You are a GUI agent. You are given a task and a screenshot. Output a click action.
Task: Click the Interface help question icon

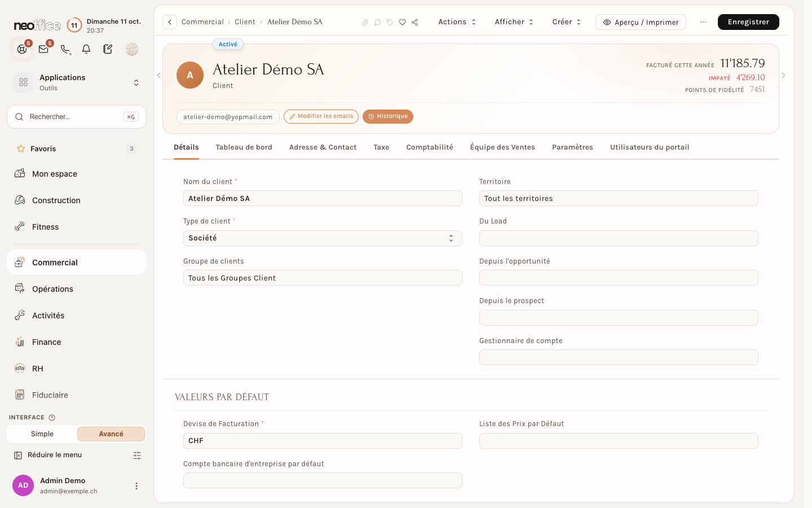(x=52, y=418)
